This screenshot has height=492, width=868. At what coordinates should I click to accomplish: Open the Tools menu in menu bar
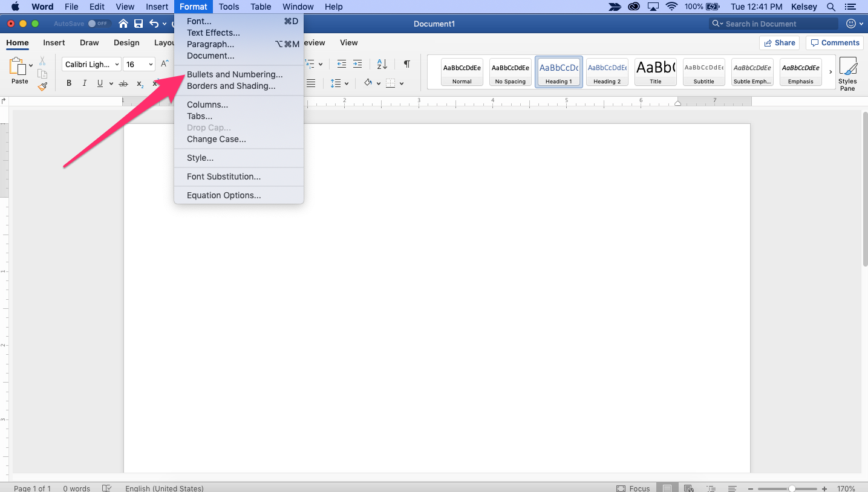(x=229, y=7)
